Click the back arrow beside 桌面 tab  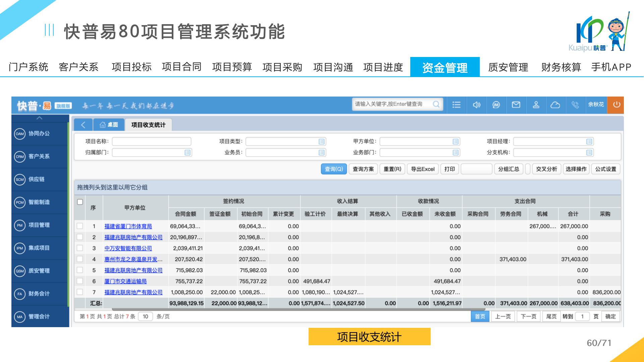tap(83, 125)
